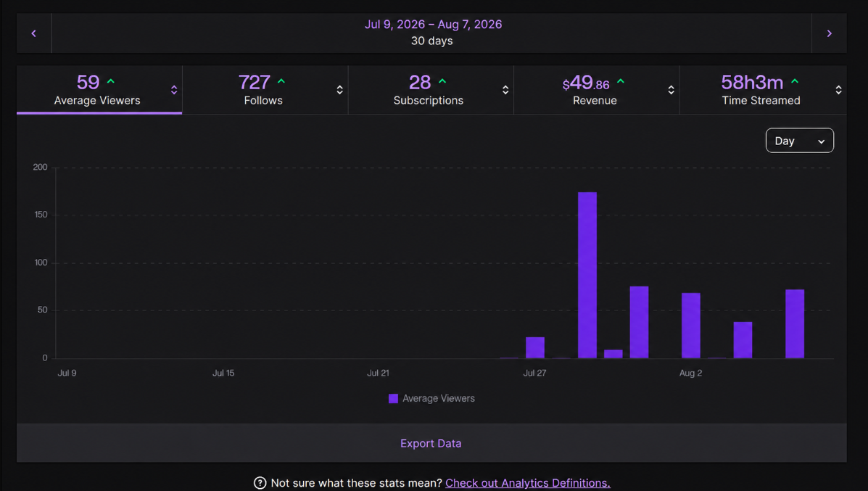The image size is (868, 491).
Task: Click the 150 y-axis label
Action: coord(41,215)
